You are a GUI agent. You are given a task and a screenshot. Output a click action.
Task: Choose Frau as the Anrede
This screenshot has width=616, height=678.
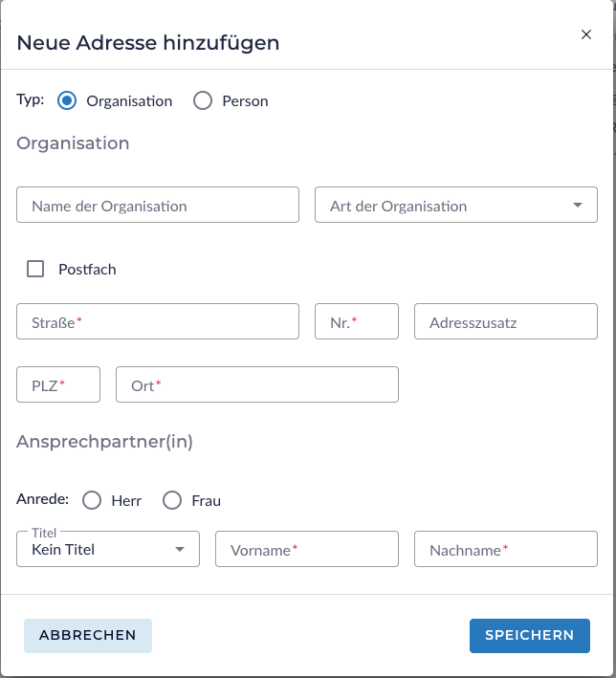pyautogui.click(x=172, y=500)
